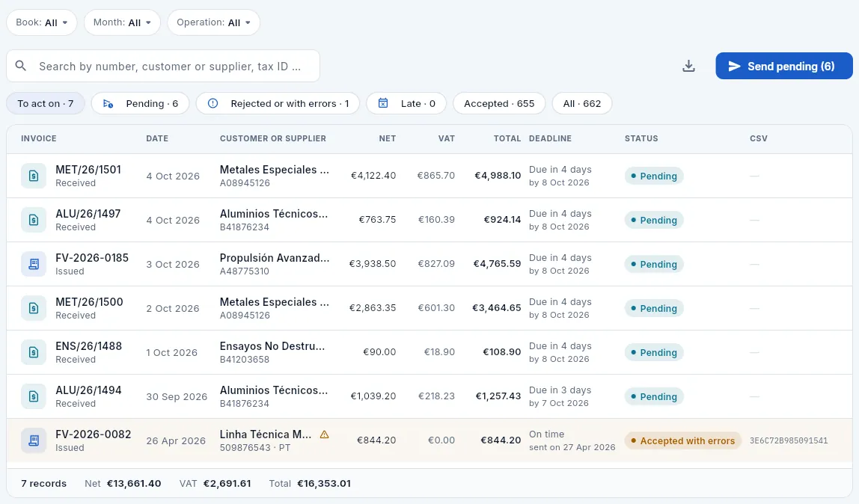Click the magnifier search icon
This screenshot has width=859, height=504.
point(21,66)
